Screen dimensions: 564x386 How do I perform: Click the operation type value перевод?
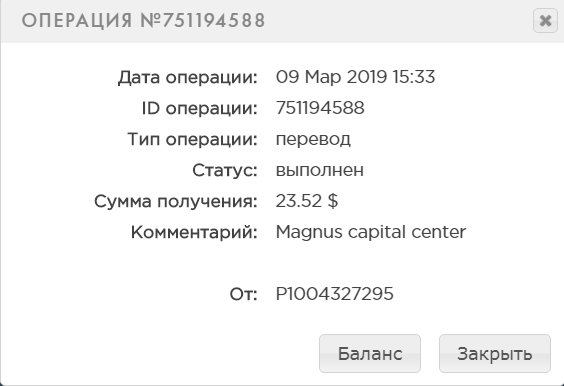(x=313, y=139)
